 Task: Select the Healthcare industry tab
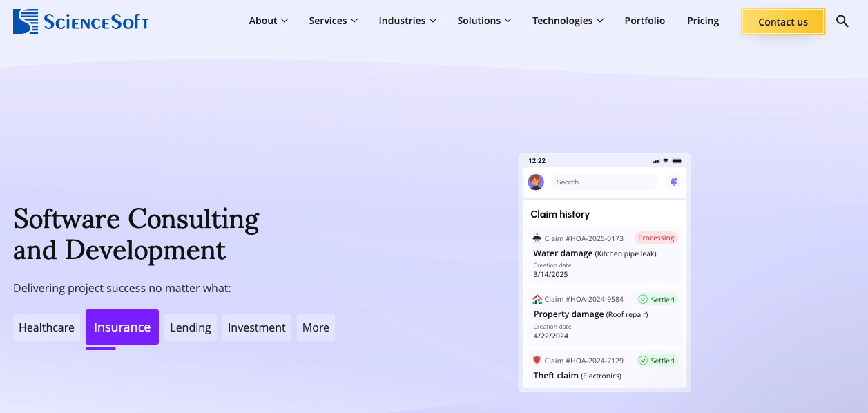pos(46,327)
